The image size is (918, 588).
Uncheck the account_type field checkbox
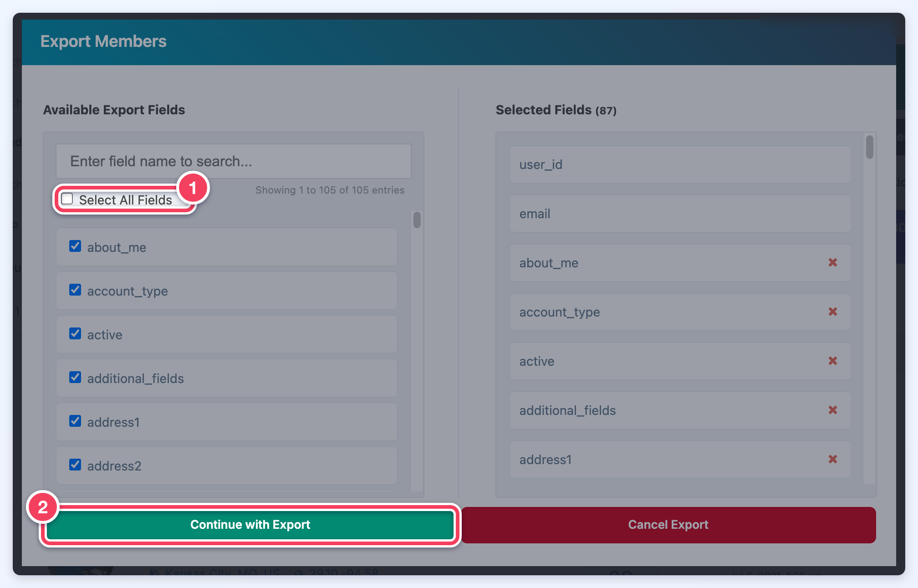click(75, 290)
